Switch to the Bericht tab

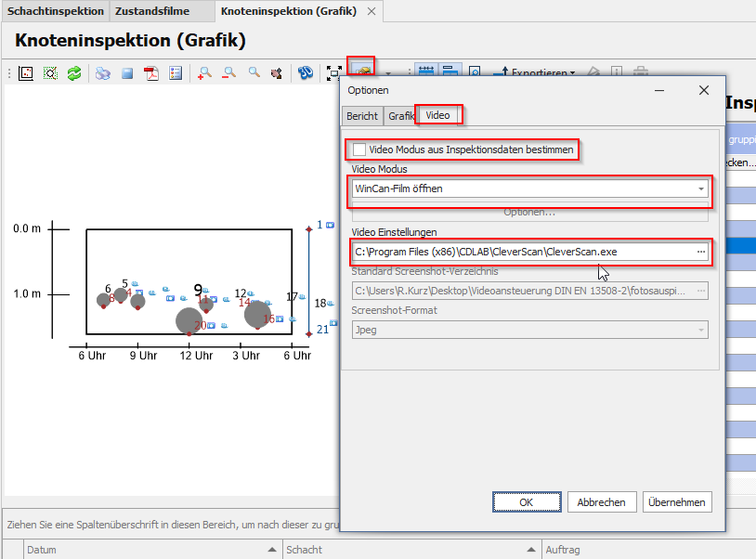pyautogui.click(x=361, y=116)
